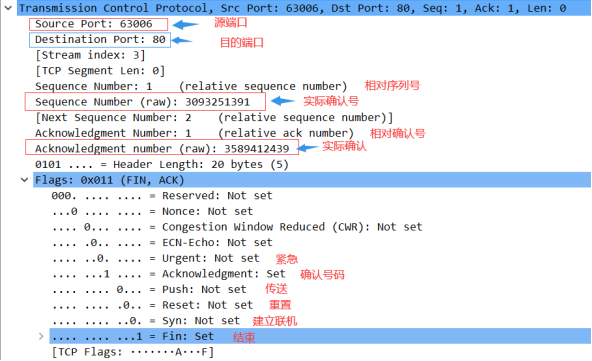Select Header Length: 20 bytes (5) row
Image resolution: width=592 pixels, height=361 pixels.
[162, 165]
